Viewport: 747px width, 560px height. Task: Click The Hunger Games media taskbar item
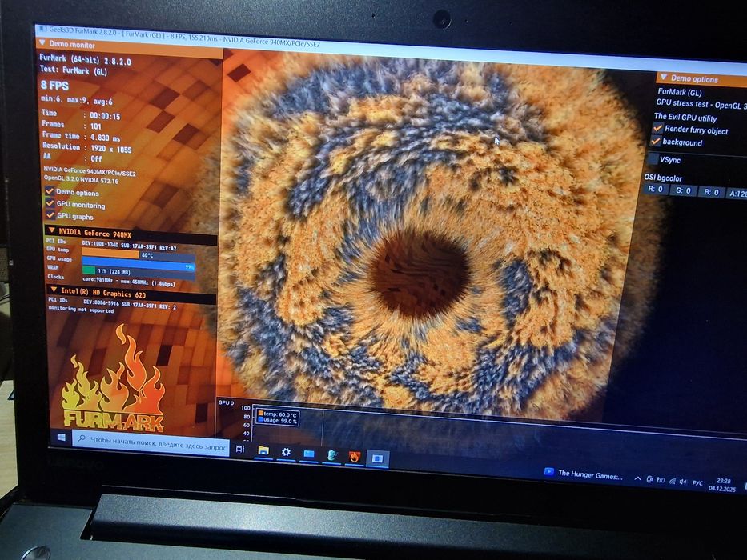583,474
